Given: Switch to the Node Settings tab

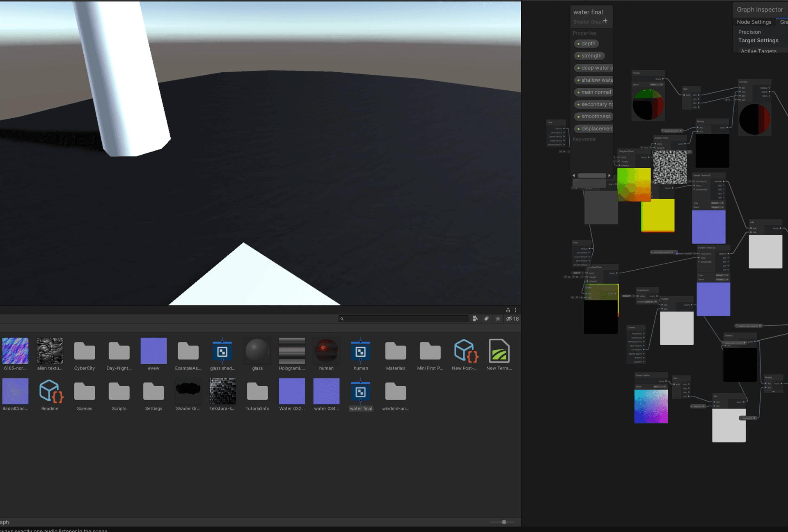Looking at the screenshot, I should pos(754,22).
